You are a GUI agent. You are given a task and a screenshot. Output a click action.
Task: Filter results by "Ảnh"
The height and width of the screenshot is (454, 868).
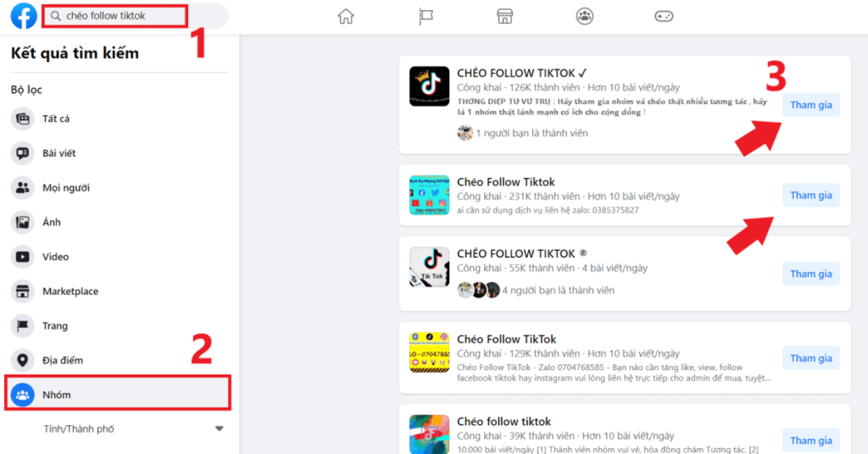(x=51, y=222)
